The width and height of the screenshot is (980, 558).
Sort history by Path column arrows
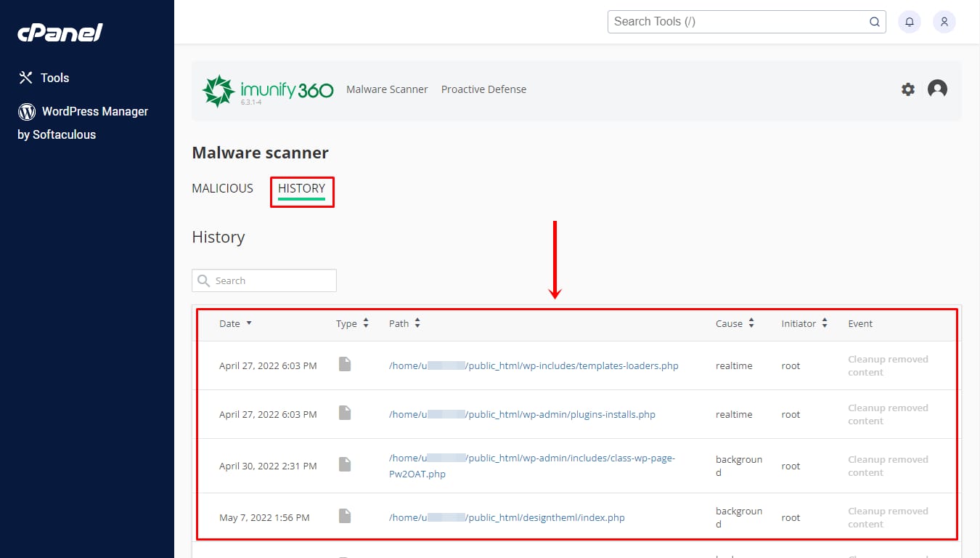pyautogui.click(x=417, y=323)
